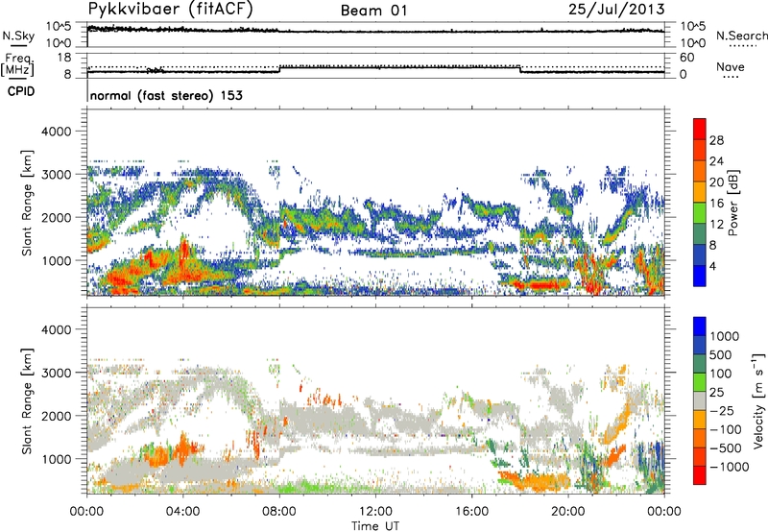This screenshot has width=768, height=532.
Task: Click the red band of the Power colorbar
Action: pyautogui.click(x=700, y=129)
